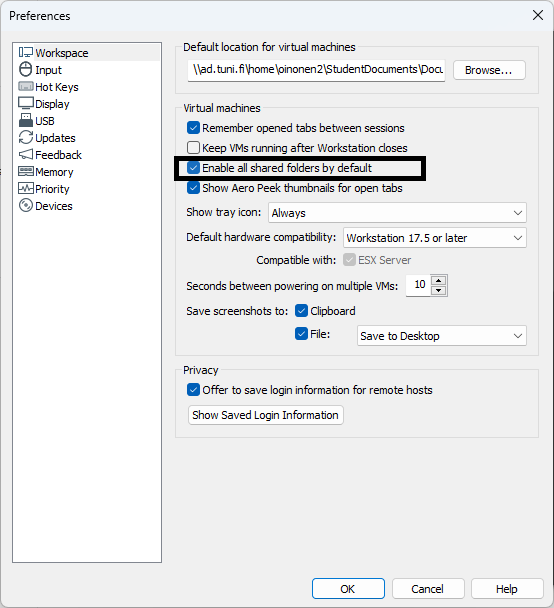This screenshot has width=554, height=608.
Task: Expand the Save to Desktop dropdown
Action: tap(442, 336)
